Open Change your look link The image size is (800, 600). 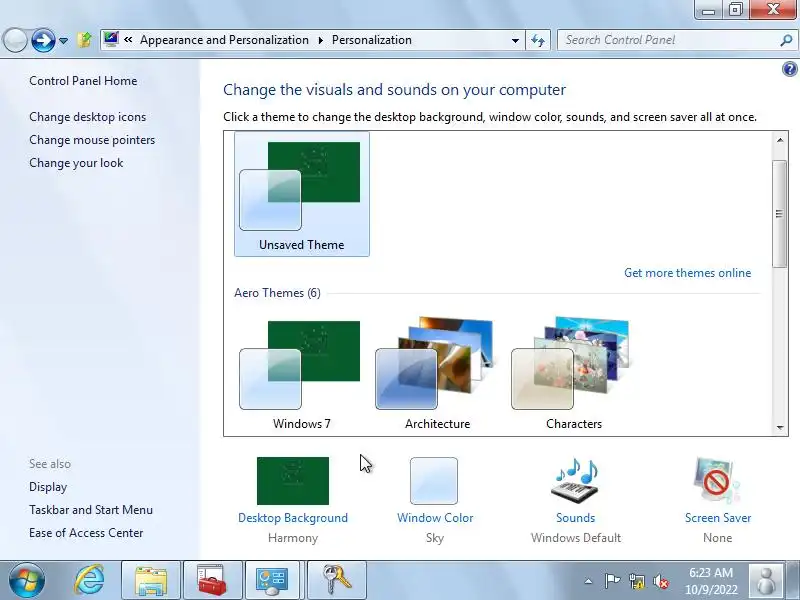tap(76, 163)
